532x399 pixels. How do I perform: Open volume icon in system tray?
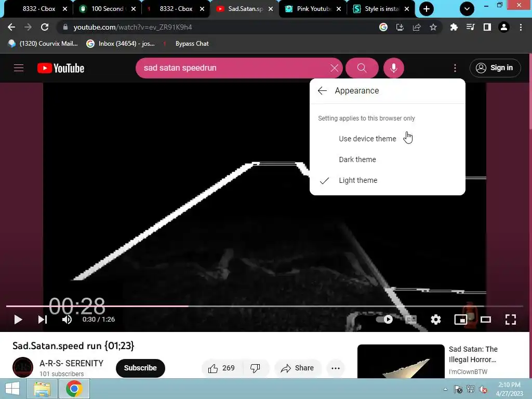pos(483,389)
